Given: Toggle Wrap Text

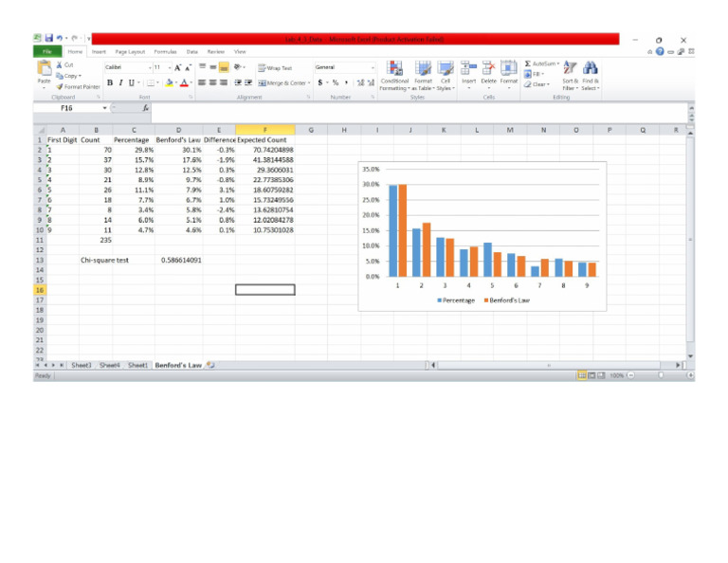Looking at the screenshot, I should point(275,67).
